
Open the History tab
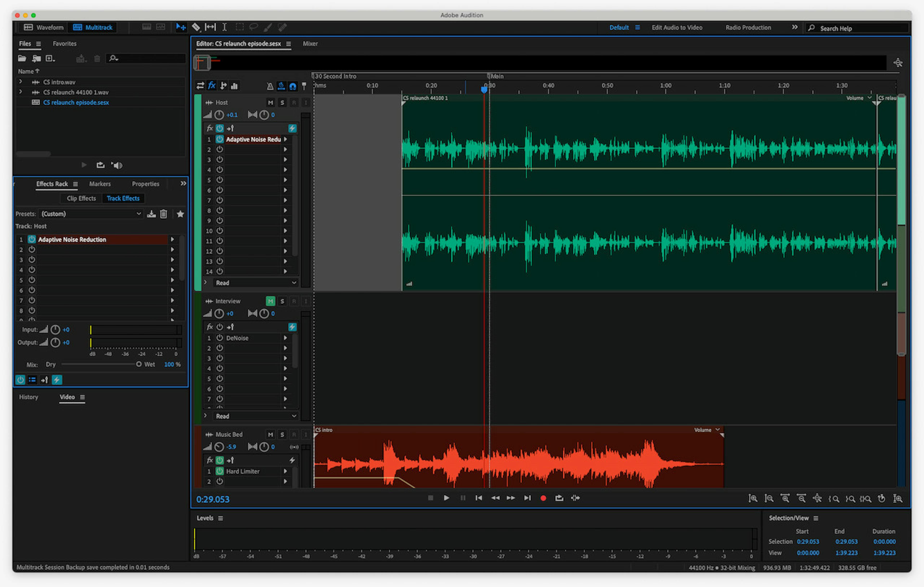coord(29,397)
